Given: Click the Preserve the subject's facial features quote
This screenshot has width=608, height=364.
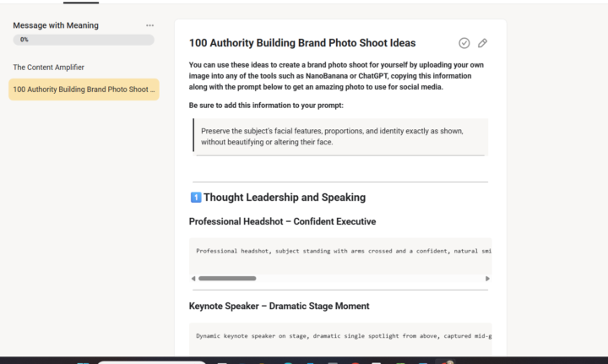Looking at the screenshot, I should click(x=332, y=137).
